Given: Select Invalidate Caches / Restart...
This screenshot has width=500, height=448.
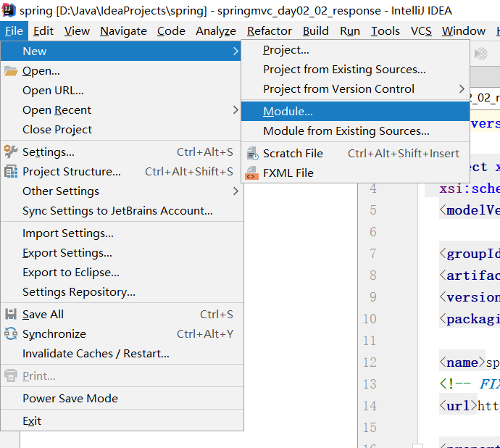Looking at the screenshot, I should (96, 354).
